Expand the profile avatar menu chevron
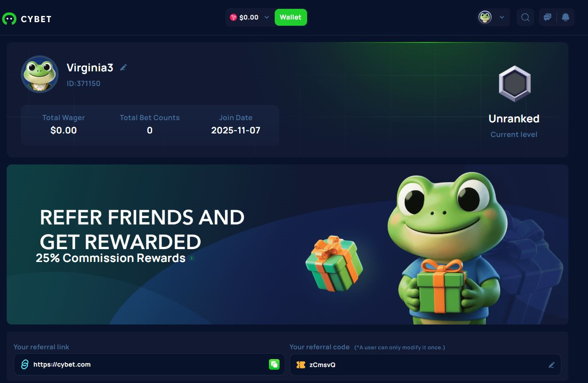The height and width of the screenshot is (383, 588). pos(502,17)
